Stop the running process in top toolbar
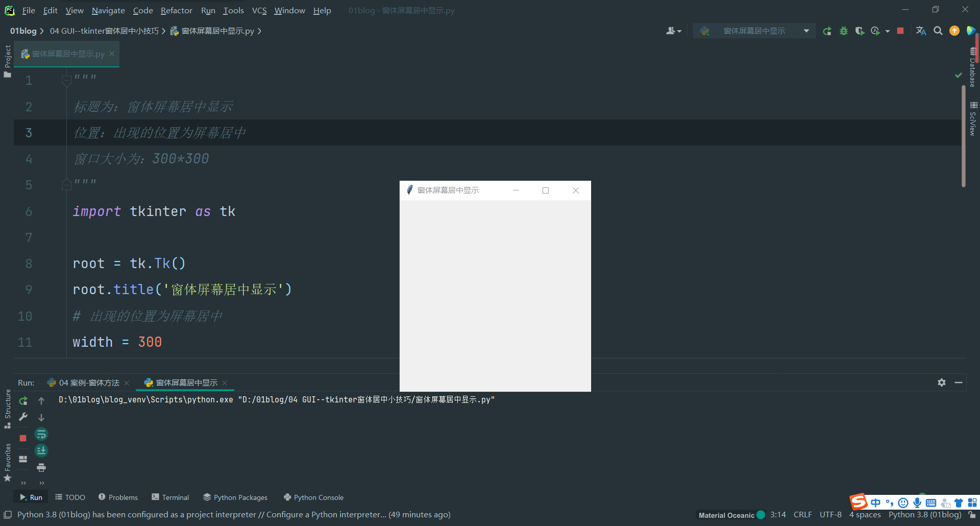This screenshot has height=526, width=980. tap(900, 31)
